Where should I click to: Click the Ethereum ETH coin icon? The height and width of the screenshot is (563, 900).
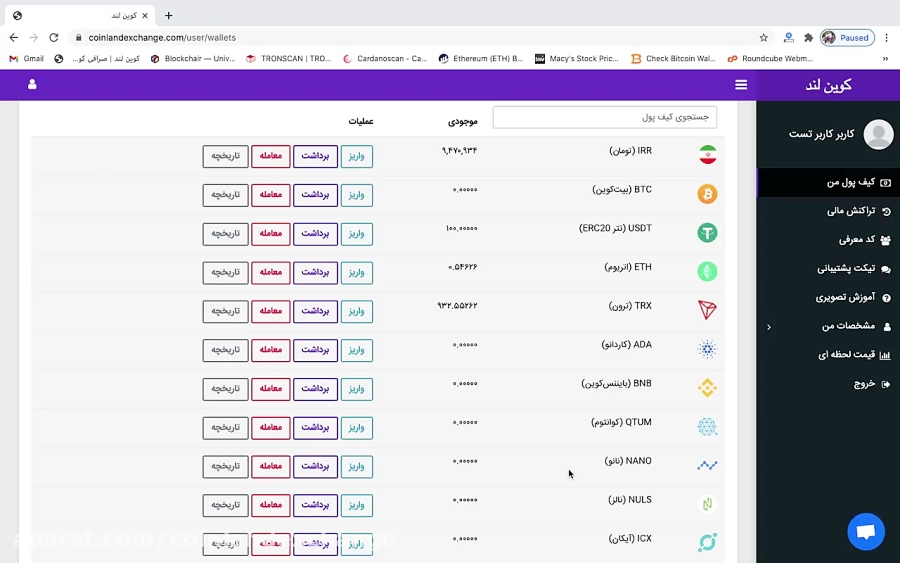pyautogui.click(x=707, y=271)
